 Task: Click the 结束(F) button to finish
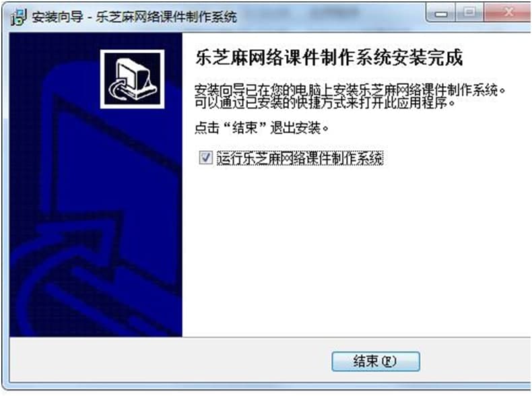376,361
